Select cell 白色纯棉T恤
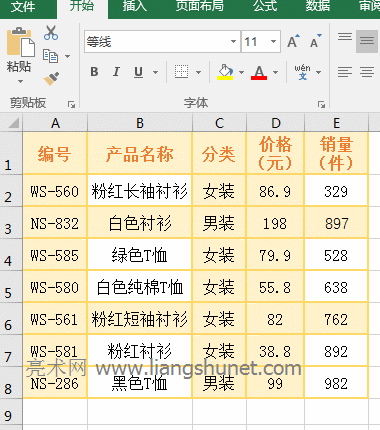This screenshot has width=380, height=430. click(140, 287)
